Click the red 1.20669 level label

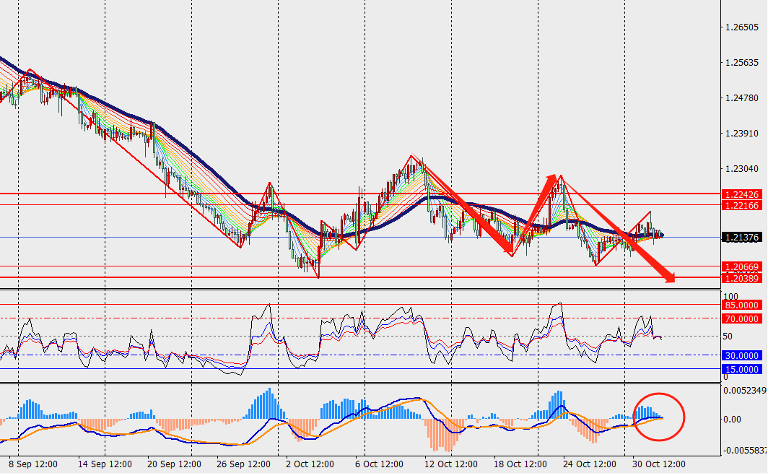point(742,267)
